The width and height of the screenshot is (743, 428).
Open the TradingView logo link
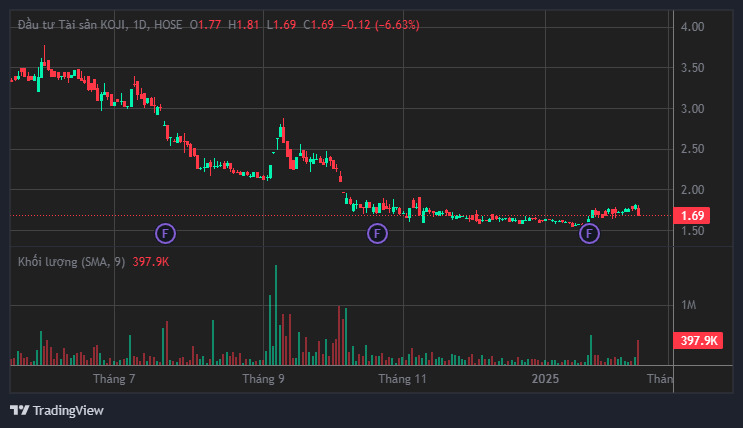57,410
